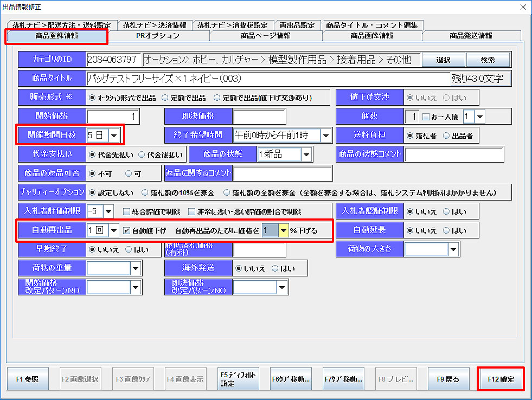Click the 商品タイトル text field
This screenshot has height=400, width=532.
click(x=268, y=79)
